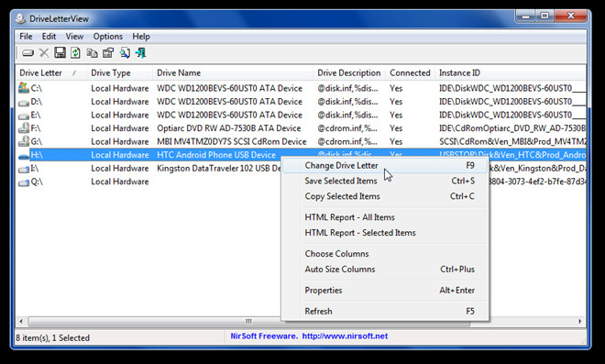Screen dimensions: 605x364
Task: Click the optical disc icon beside F:\
Action: pos(24,128)
